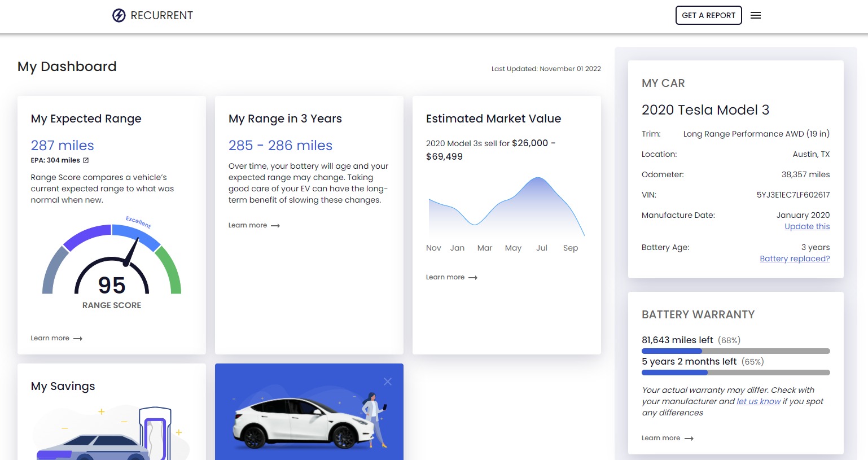Screen dimensions: 868x460
Task: Click the Recurrent lightning bolt logo
Action: (x=119, y=15)
